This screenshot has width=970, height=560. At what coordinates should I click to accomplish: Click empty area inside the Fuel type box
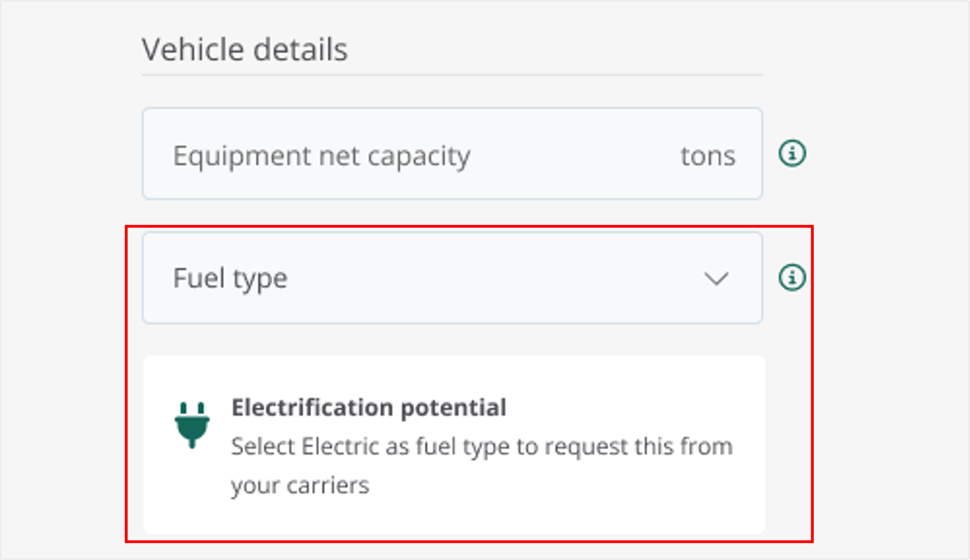[x=495, y=278]
